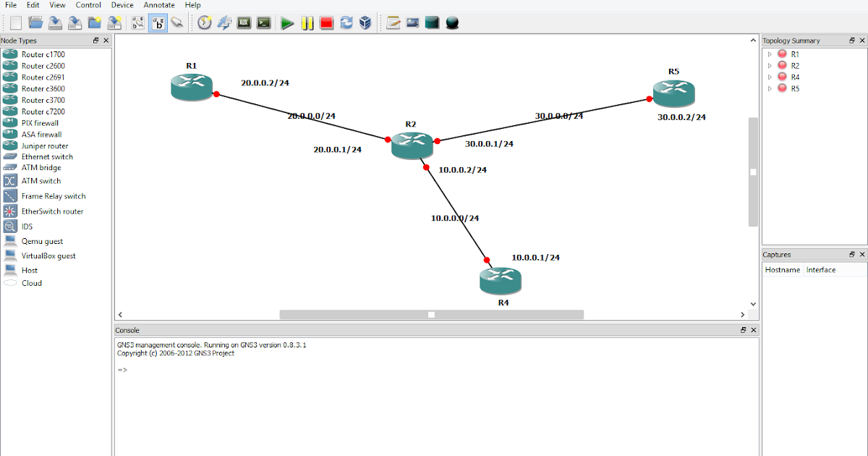The height and width of the screenshot is (456, 868).
Task: Click the canvas horizontal scrollbar thumb
Action: click(432, 314)
